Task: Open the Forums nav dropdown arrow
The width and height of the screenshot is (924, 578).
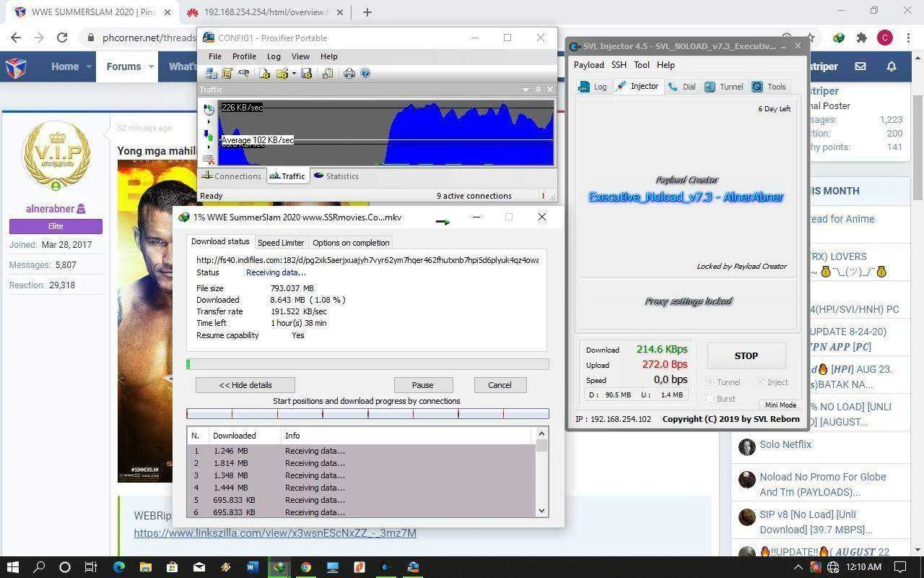Action: (152, 66)
